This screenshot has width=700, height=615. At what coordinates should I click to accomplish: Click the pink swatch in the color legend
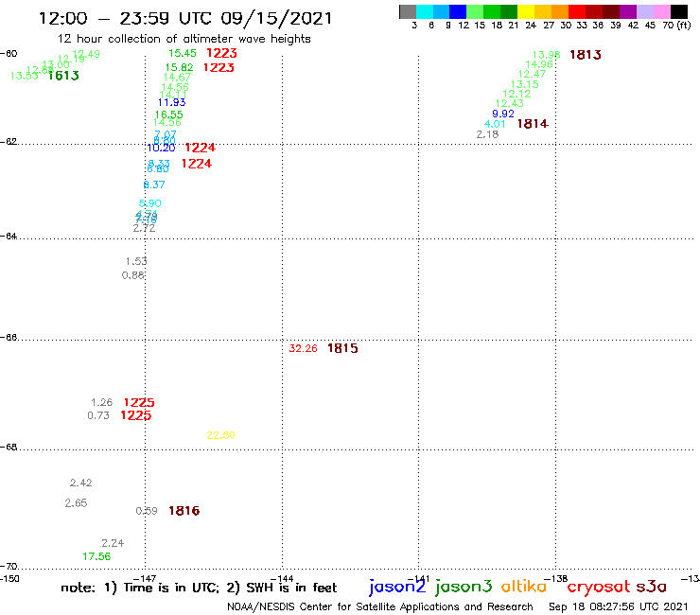662,12
